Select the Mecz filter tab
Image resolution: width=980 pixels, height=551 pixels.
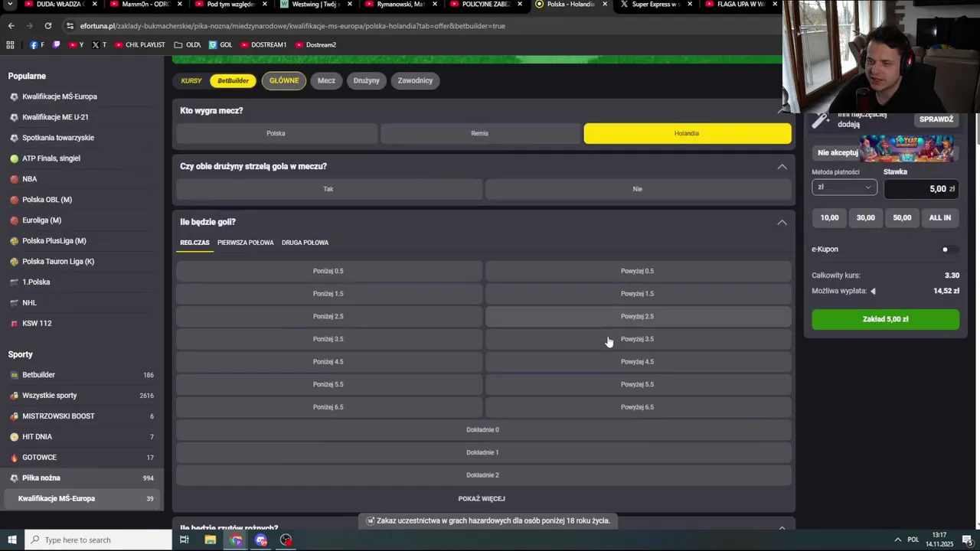point(327,80)
